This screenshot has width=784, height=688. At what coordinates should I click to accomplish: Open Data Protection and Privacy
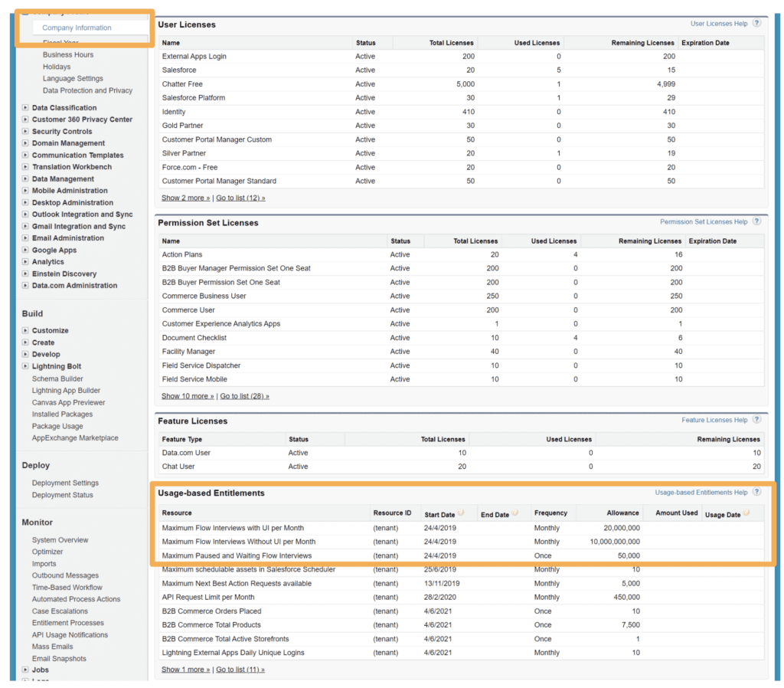[87, 90]
